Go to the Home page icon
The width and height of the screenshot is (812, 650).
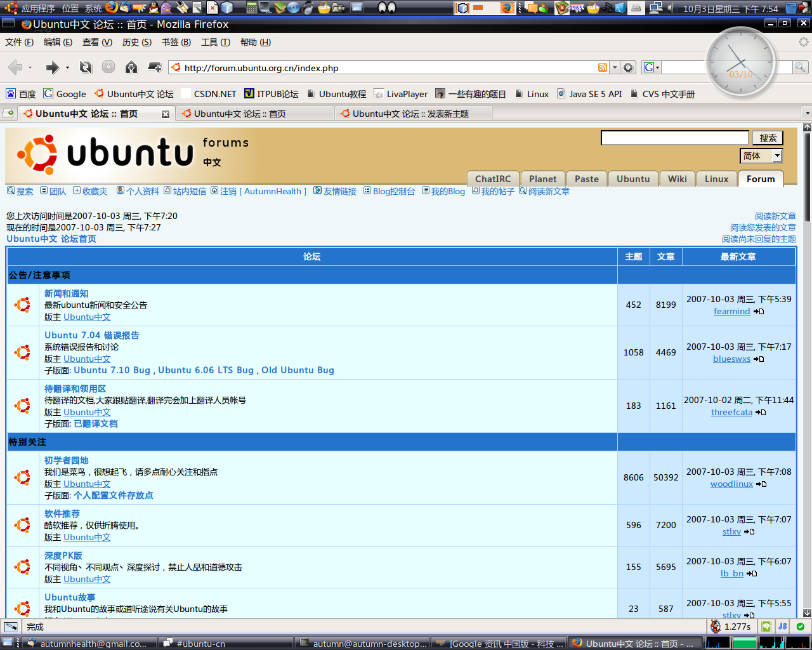click(131, 67)
